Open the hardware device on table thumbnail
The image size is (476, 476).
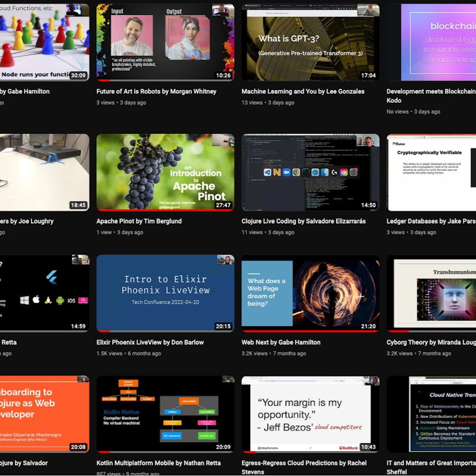44,172
